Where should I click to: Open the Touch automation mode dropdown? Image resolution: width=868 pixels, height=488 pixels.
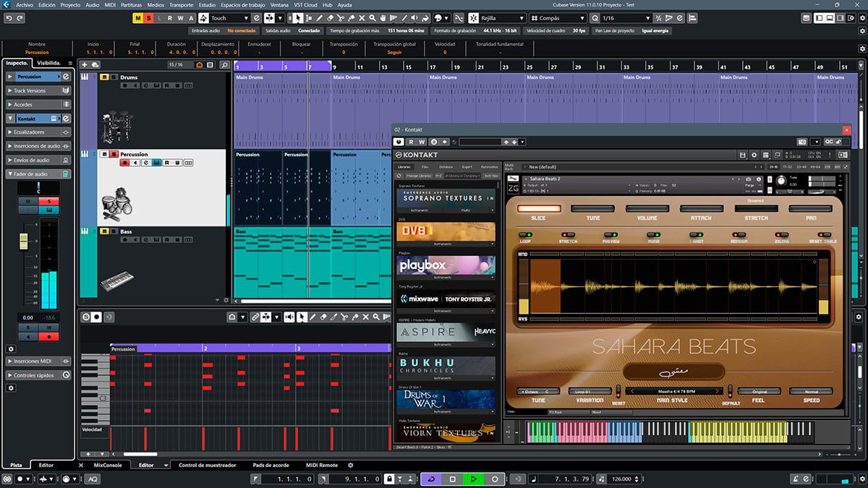pyautogui.click(x=229, y=17)
